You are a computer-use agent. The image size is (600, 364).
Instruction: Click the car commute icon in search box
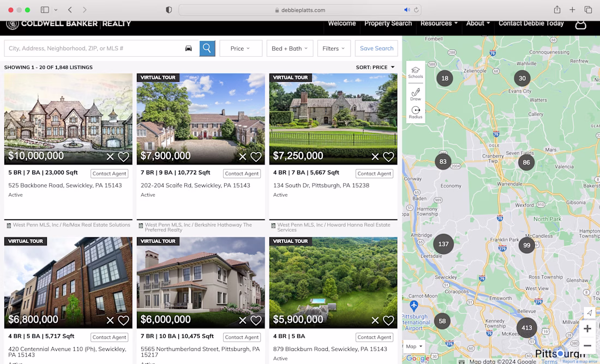[188, 48]
